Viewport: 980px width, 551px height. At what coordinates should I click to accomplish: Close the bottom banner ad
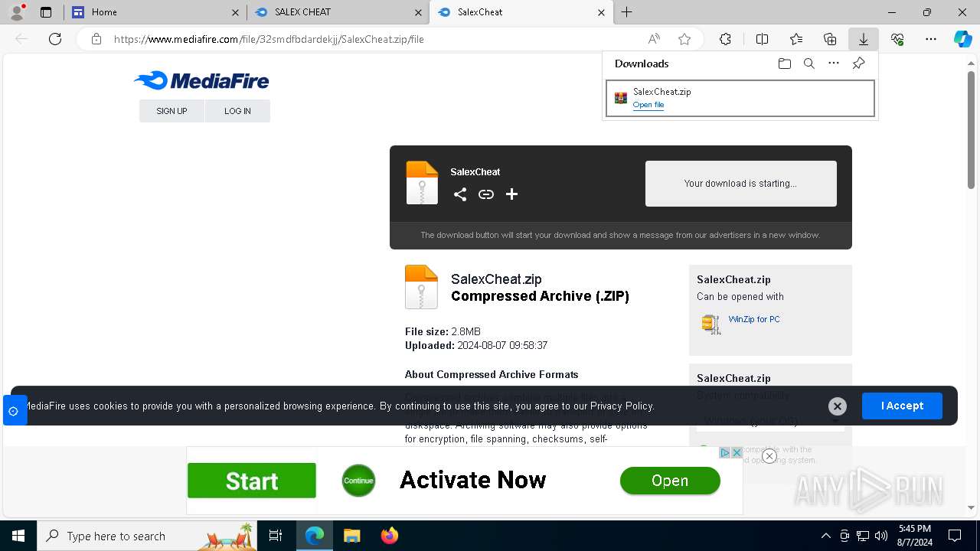[x=769, y=456]
